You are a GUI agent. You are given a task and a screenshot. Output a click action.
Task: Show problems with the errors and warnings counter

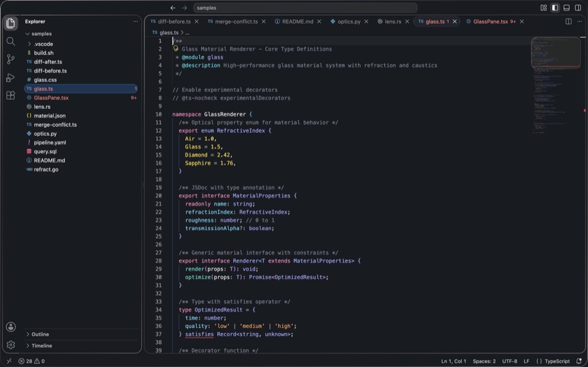click(31, 361)
